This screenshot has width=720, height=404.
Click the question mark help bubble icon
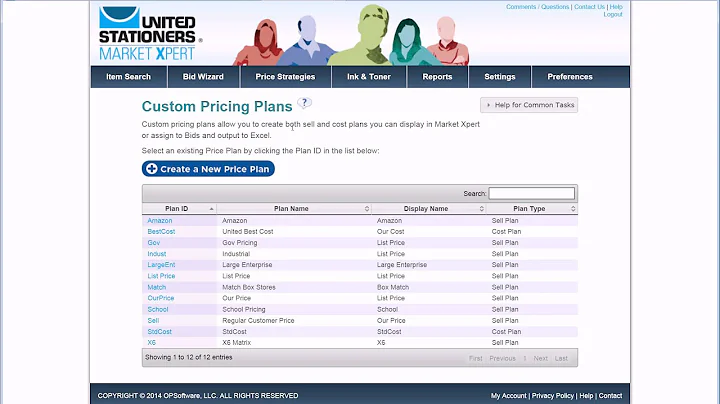pos(304,103)
